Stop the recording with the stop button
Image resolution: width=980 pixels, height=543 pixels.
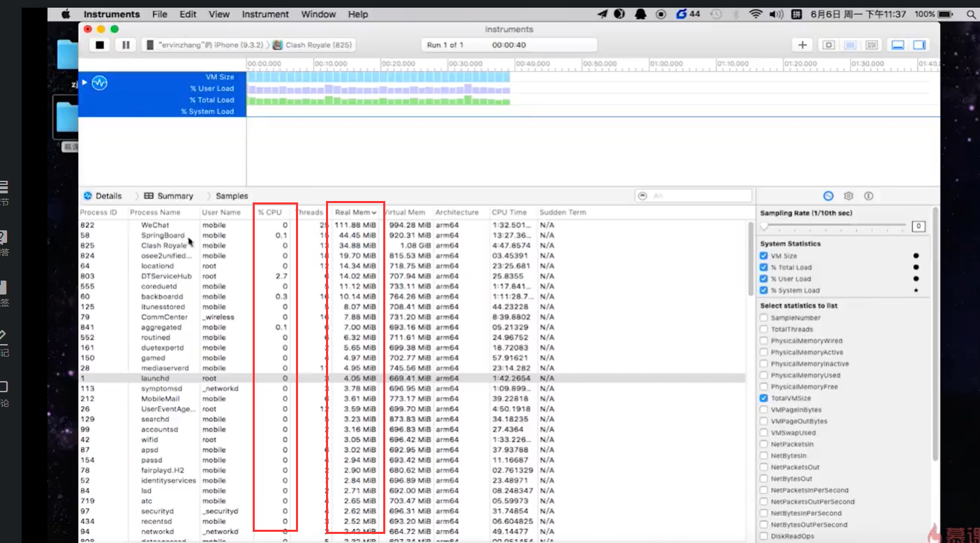100,45
